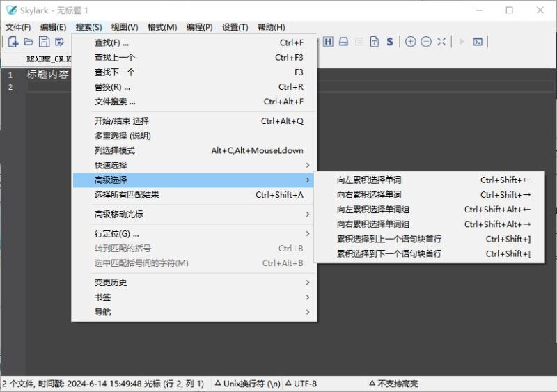Click the bold S toolbar icon

click(390, 42)
